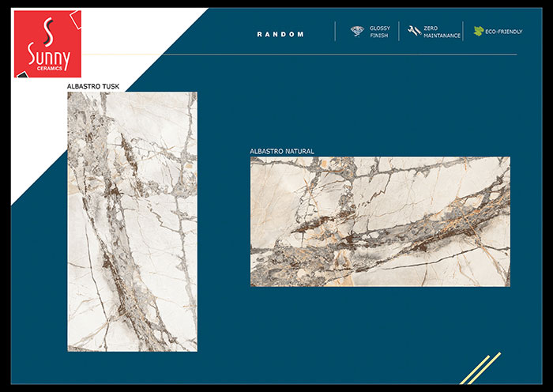The width and height of the screenshot is (553, 392).
Task: Click the wrench zero maintenance icon
Action: pyautogui.click(x=415, y=31)
